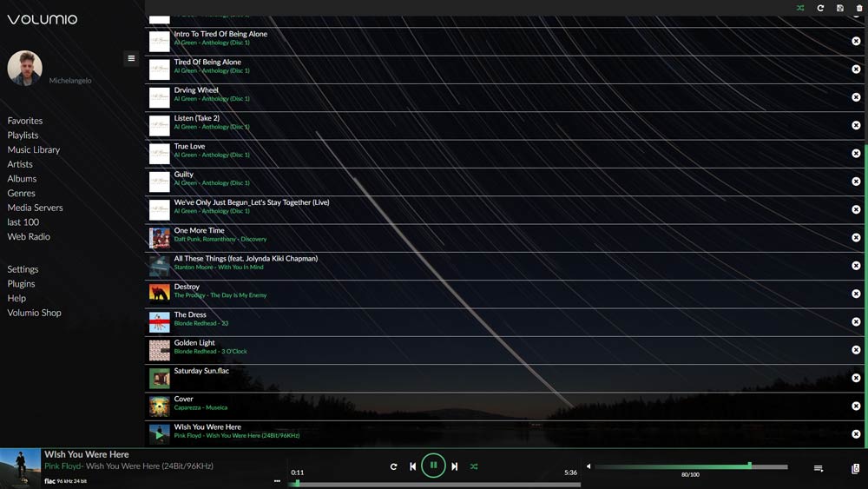Open the track options ellipsis menu
868x489 pixels.
pos(278,480)
